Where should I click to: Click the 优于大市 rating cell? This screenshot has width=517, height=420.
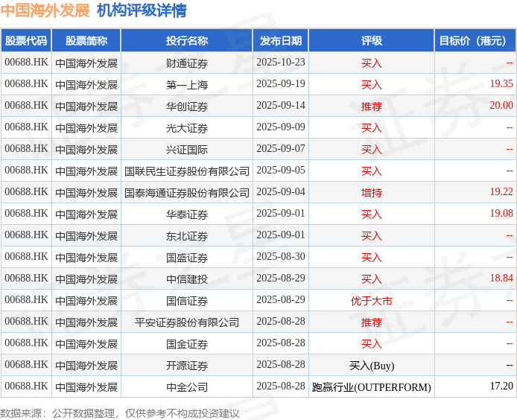coord(372,301)
